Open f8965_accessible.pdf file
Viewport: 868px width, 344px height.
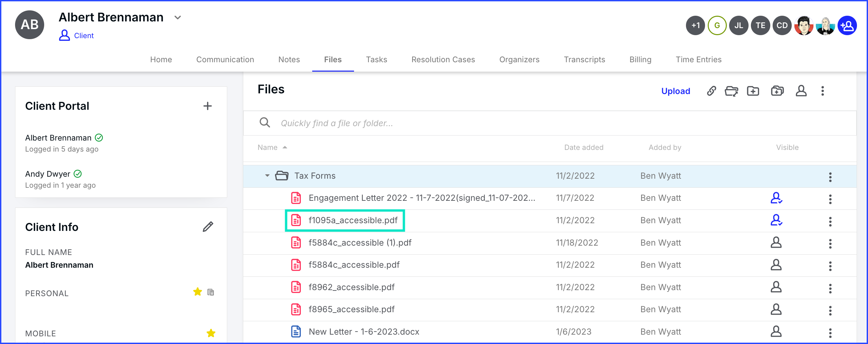[351, 309]
